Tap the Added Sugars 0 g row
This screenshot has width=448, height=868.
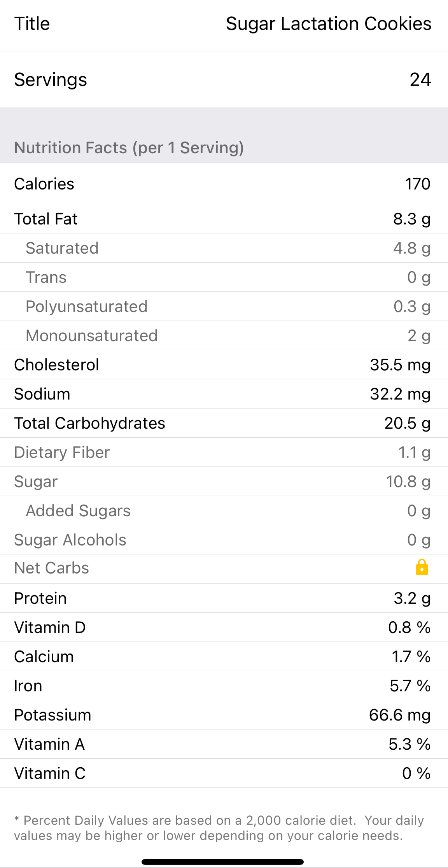224,511
